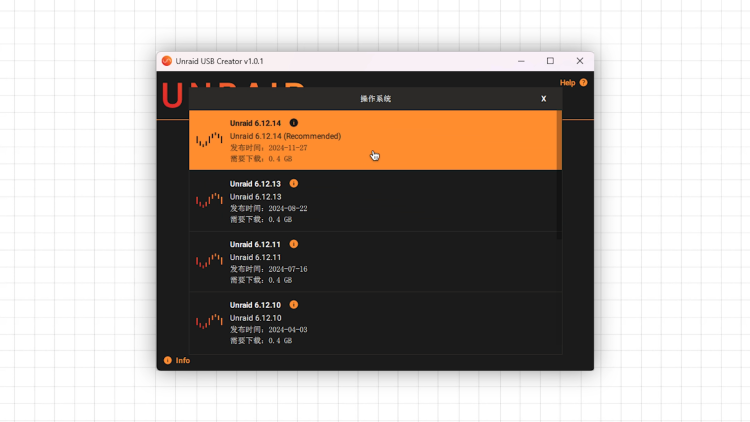Select Unraid 6.12.13 title text
Image resolution: width=750 pixels, height=422 pixels.
pos(255,184)
